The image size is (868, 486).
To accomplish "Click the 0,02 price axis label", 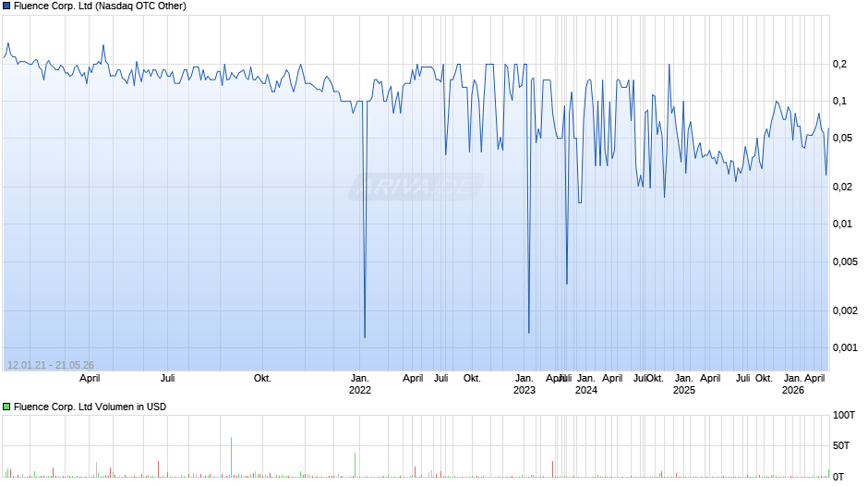I will coord(842,187).
